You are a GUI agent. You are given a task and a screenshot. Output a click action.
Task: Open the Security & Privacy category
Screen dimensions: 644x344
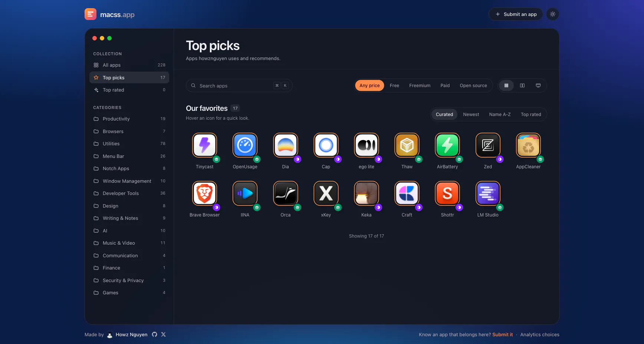(129, 280)
